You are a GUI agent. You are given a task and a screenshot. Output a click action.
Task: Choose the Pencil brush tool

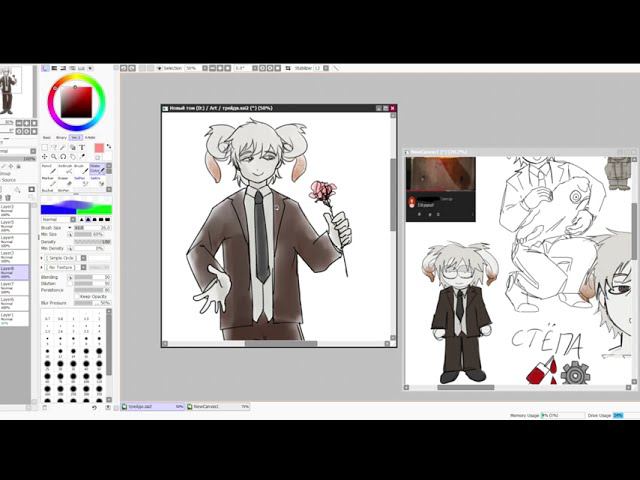[x=47, y=169]
